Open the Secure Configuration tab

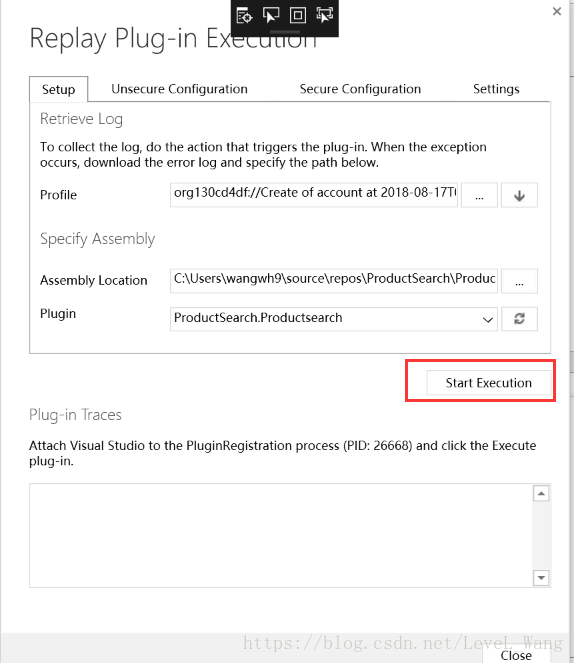(x=360, y=89)
